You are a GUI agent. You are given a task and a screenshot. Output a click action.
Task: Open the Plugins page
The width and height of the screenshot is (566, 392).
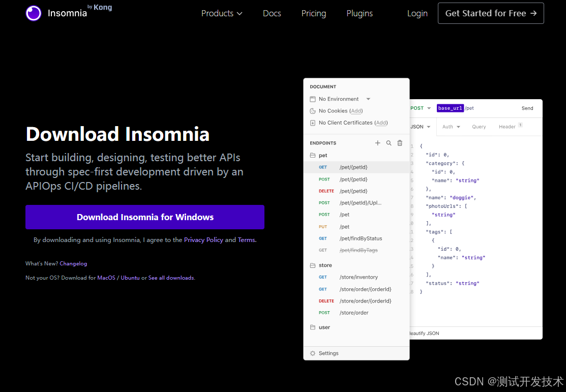(360, 13)
